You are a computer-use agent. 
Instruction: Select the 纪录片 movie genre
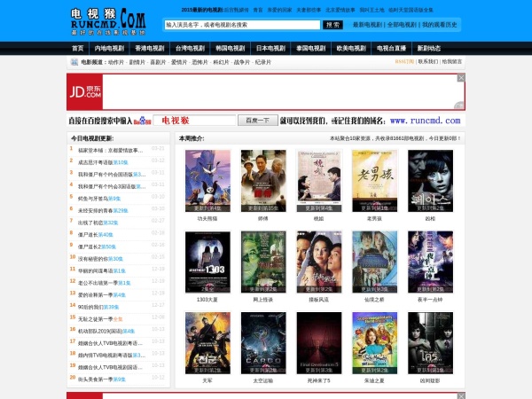263,62
